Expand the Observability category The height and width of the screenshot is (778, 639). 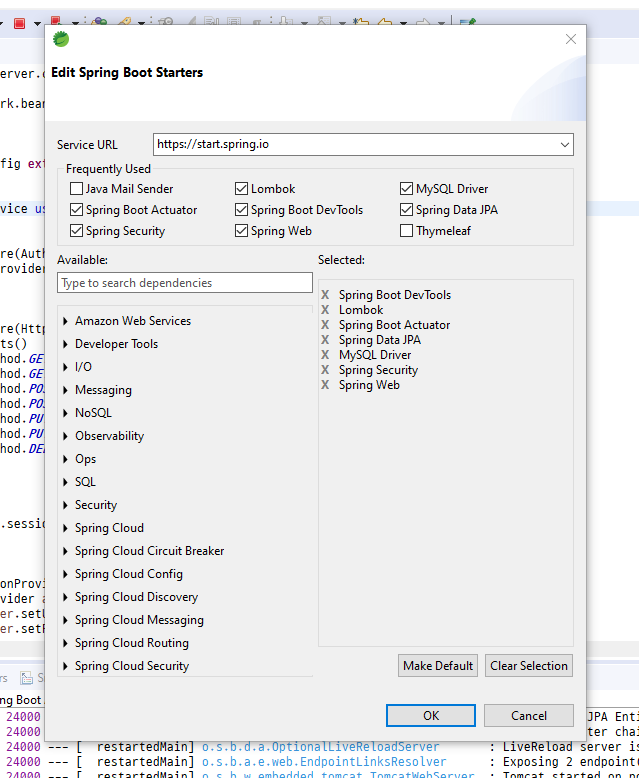(65, 436)
